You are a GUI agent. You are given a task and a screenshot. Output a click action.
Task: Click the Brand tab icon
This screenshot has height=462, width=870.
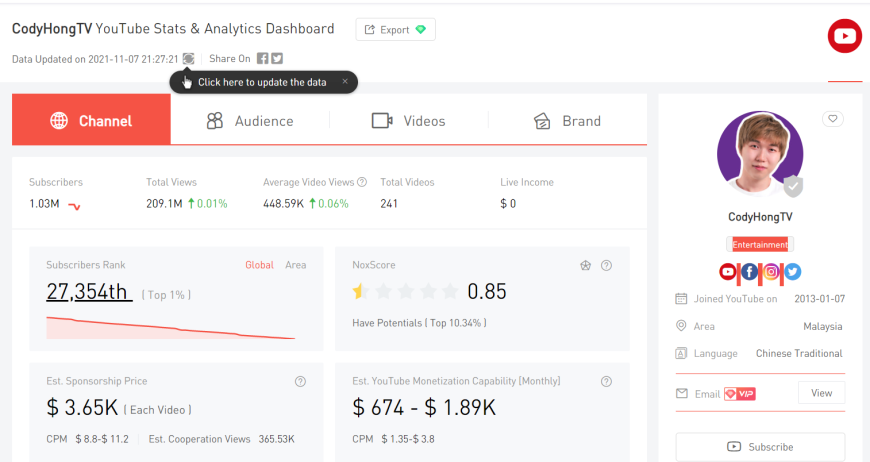click(x=542, y=120)
